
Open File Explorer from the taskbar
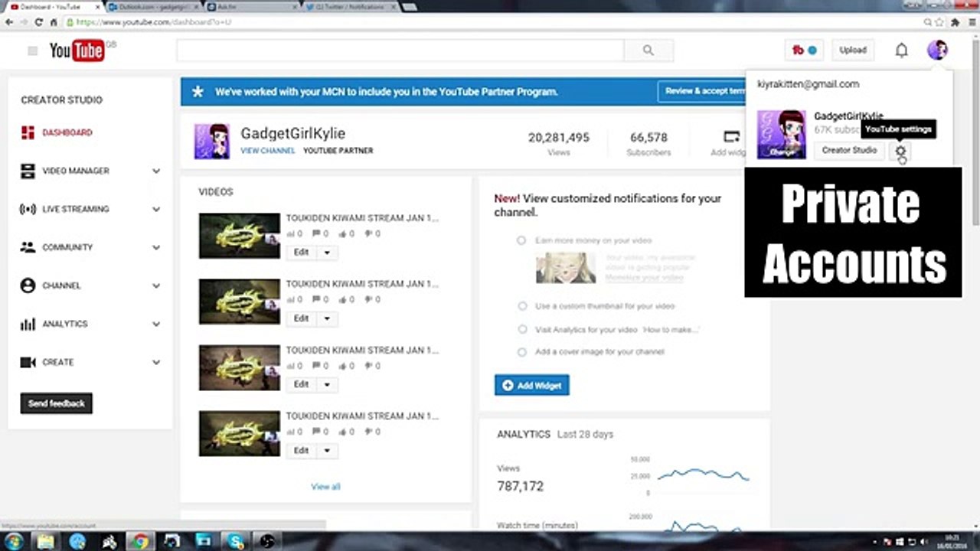tap(46, 542)
